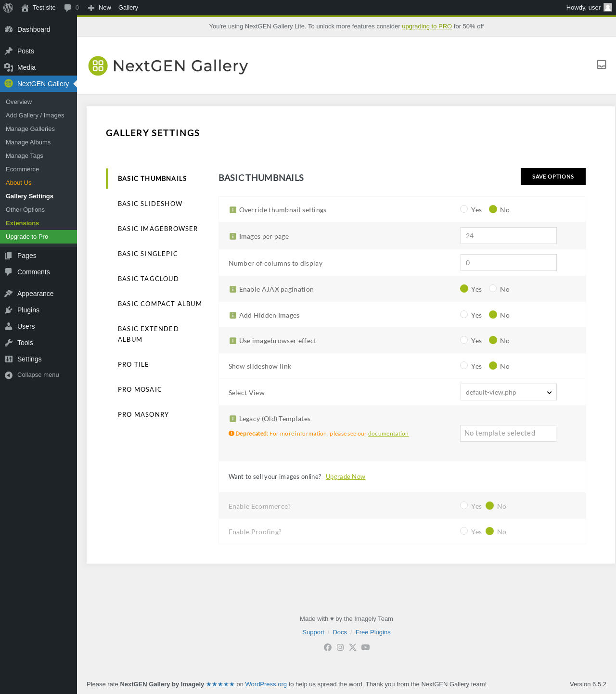This screenshot has width=616, height=694.
Task: Open the Instagram icon in footer
Action: click(340, 647)
